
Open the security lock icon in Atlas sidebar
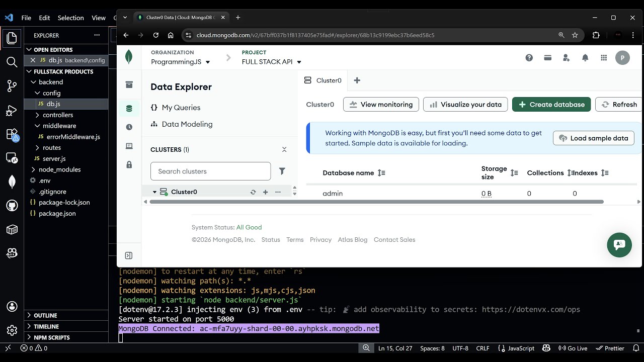129,165
